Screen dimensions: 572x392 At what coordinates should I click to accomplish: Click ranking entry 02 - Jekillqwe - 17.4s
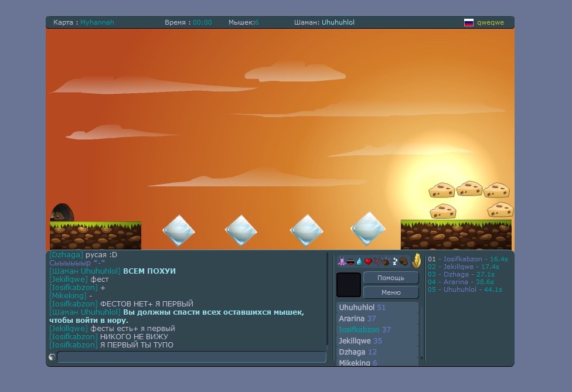[464, 267]
